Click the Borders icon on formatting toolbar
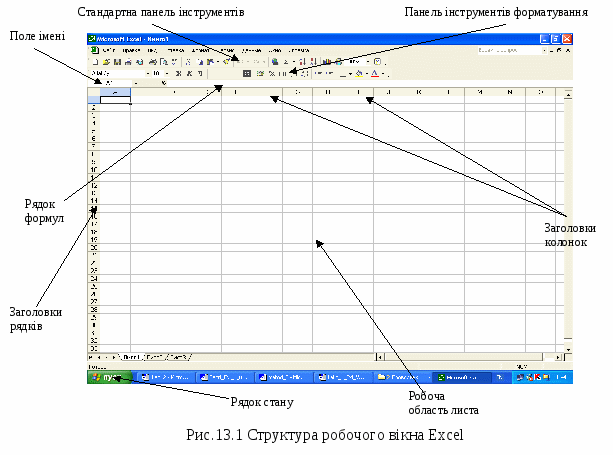 coord(343,73)
